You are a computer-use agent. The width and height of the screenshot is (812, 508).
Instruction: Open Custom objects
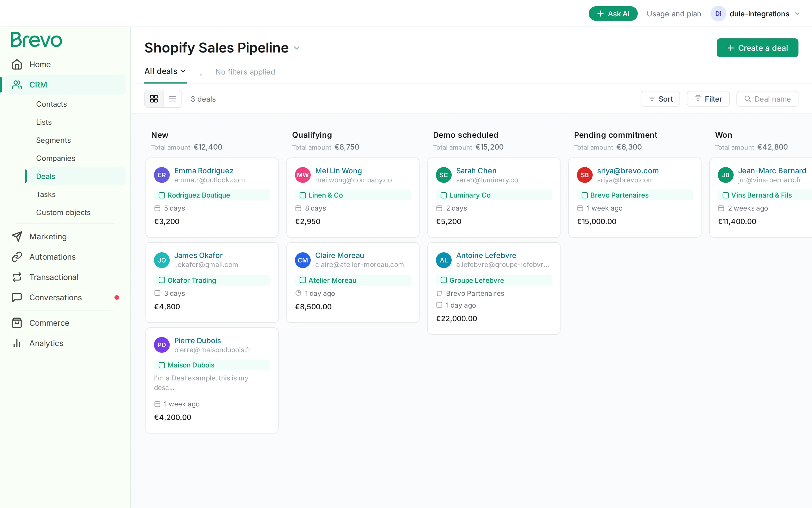[x=63, y=212]
